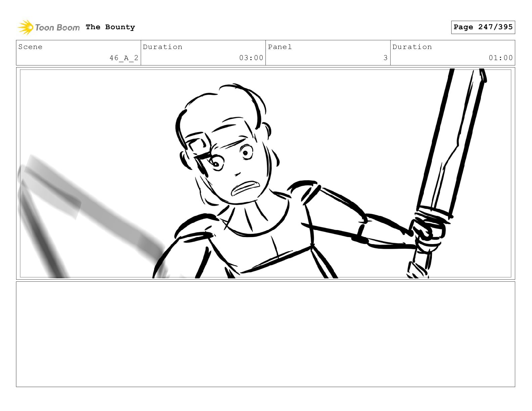Select the title text 'The Bounty'
Screen dimensions: 532x411
tap(110, 27)
